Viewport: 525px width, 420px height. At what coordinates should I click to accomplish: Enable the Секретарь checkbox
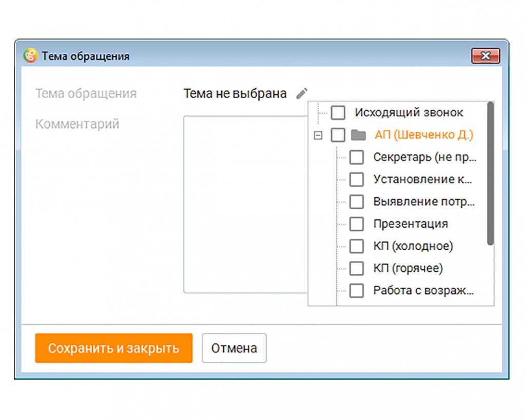[356, 157]
